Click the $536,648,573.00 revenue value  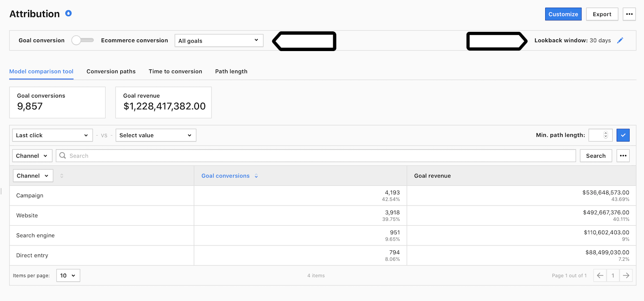[x=606, y=193]
